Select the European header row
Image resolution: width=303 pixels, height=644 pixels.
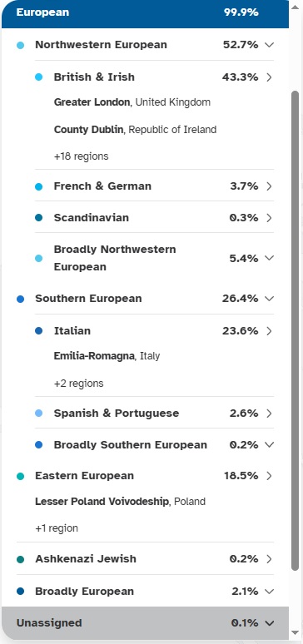pyautogui.click(x=145, y=13)
